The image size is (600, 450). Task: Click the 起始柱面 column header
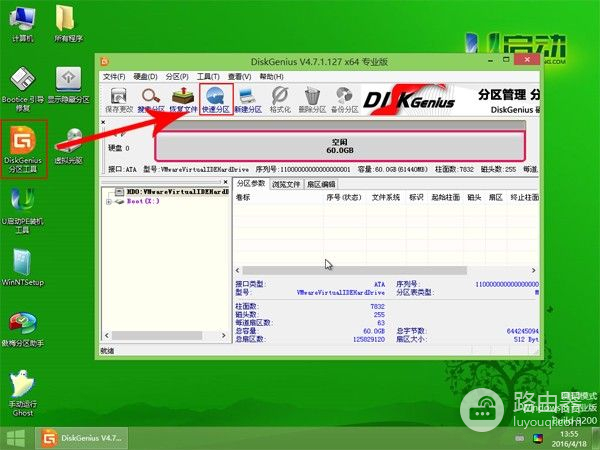pos(445,197)
